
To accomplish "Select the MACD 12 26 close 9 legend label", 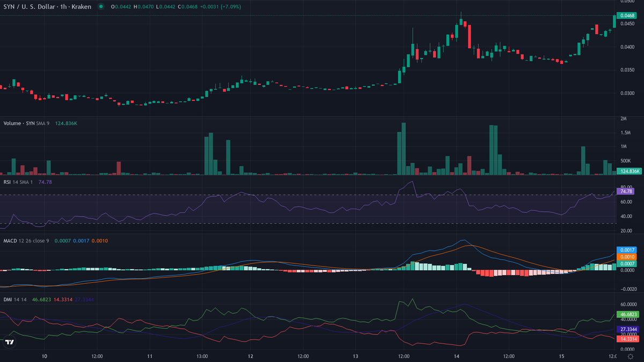I will [x=26, y=241].
